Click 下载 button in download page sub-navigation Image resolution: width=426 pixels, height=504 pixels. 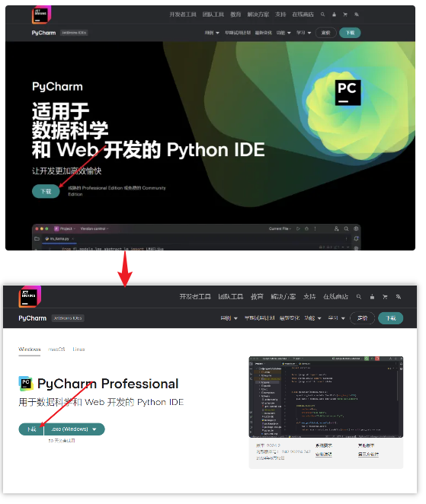click(391, 318)
